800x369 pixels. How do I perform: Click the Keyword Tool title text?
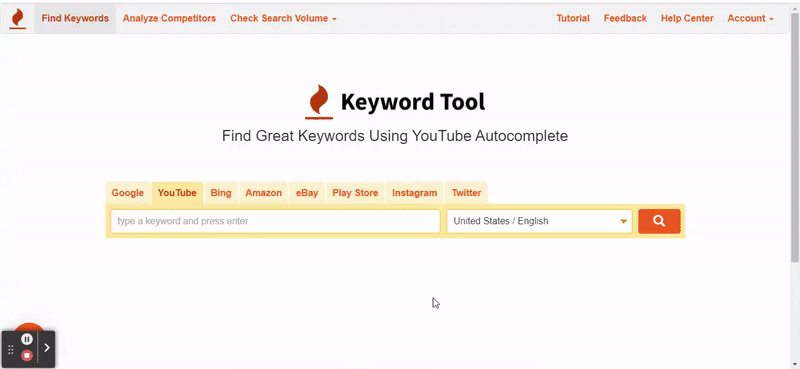pyautogui.click(x=413, y=102)
